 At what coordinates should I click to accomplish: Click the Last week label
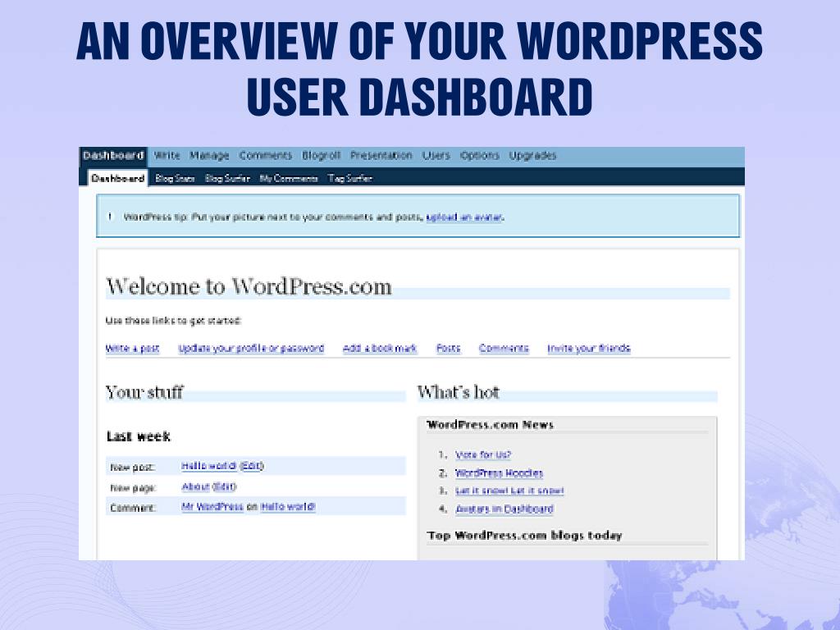tap(138, 436)
